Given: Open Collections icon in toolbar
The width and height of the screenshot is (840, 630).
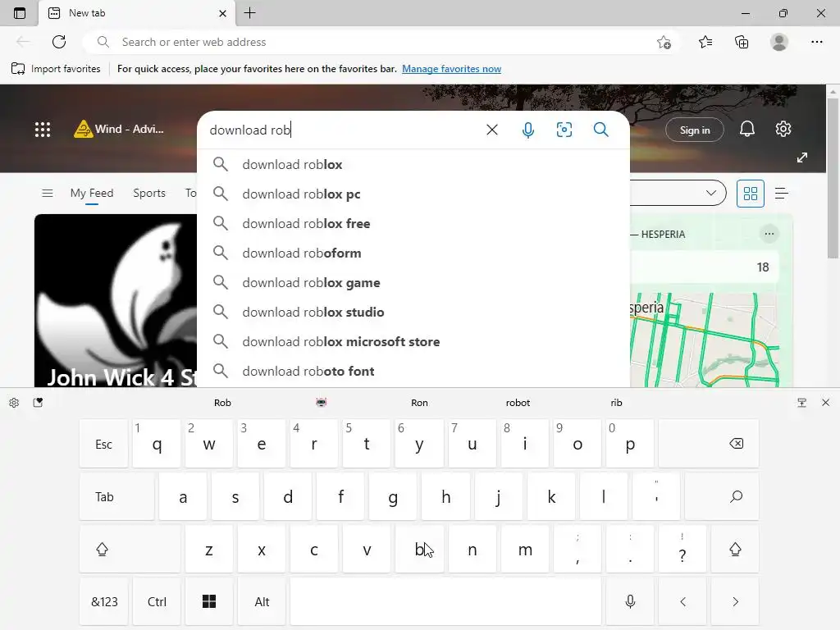Looking at the screenshot, I should [742, 42].
